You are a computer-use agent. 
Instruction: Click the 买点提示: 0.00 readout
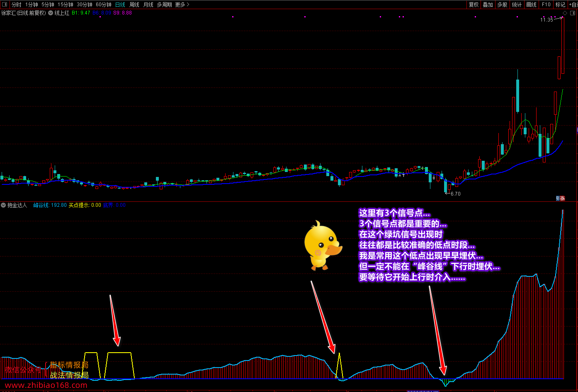(x=85, y=205)
